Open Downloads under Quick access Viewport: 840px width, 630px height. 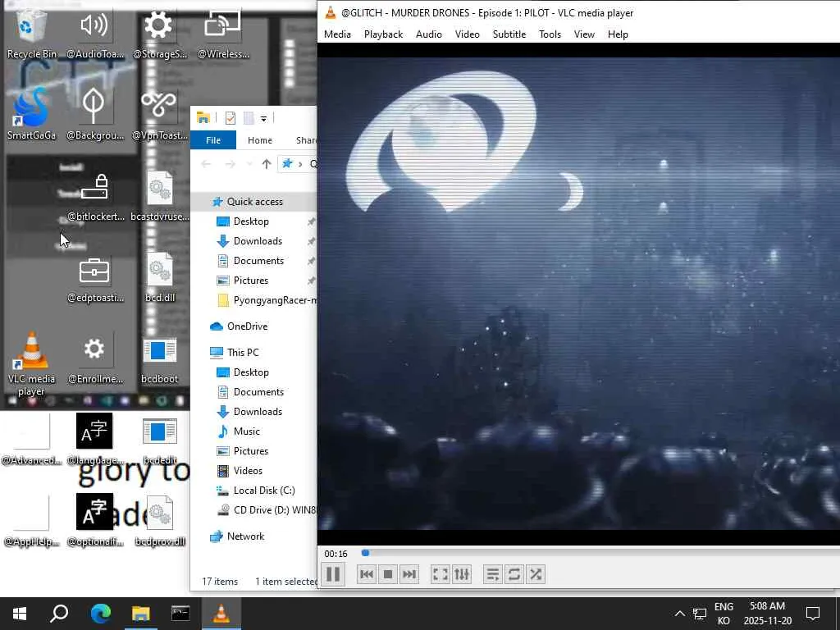tap(257, 241)
